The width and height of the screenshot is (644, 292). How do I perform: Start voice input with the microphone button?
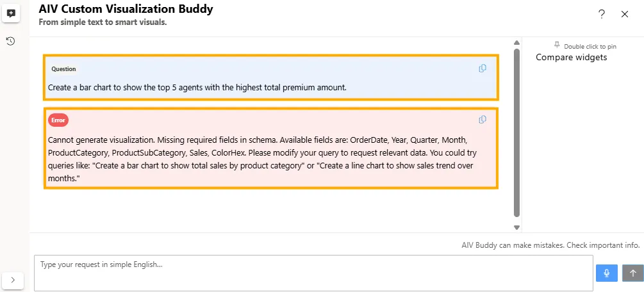(x=606, y=273)
